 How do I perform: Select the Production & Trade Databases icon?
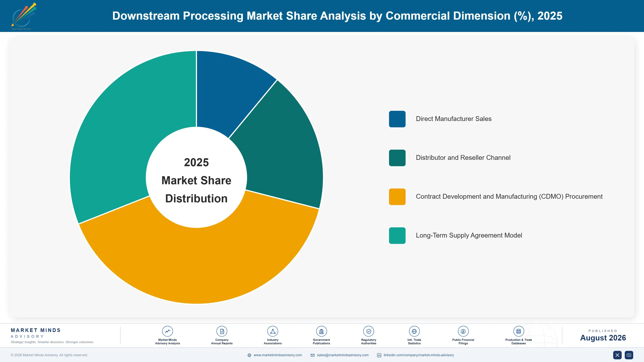[518, 331]
